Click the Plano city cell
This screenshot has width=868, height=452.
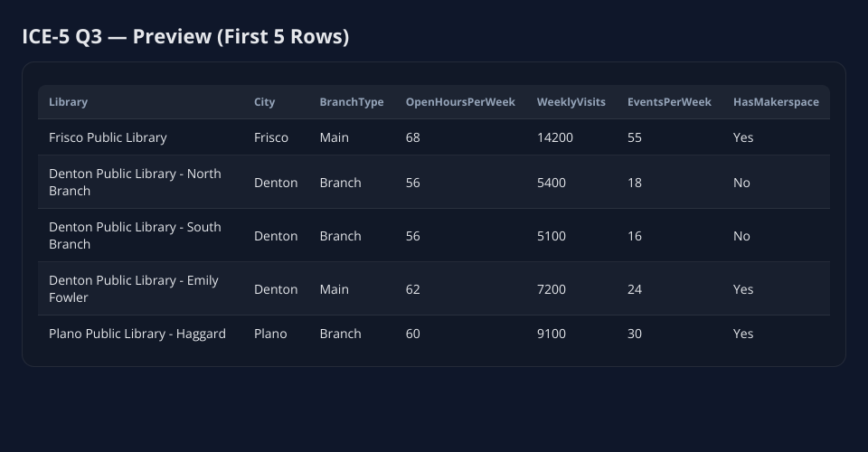click(270, 334)
